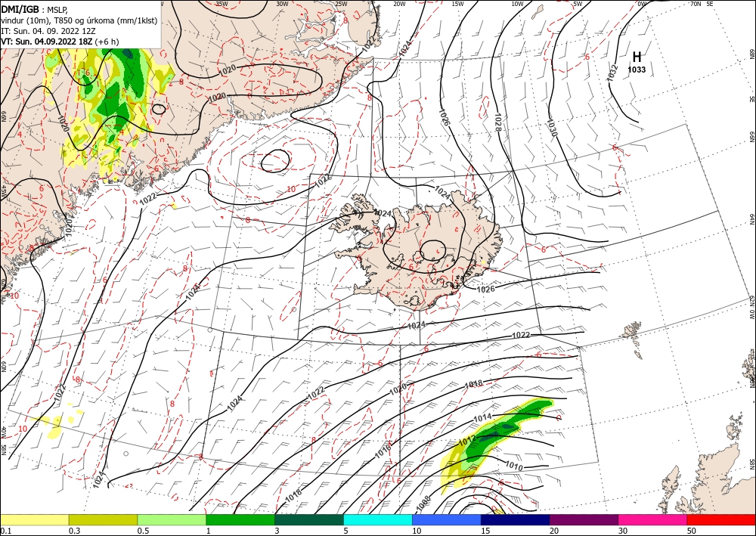Click the '15W' longitude label

pos(458,4)
